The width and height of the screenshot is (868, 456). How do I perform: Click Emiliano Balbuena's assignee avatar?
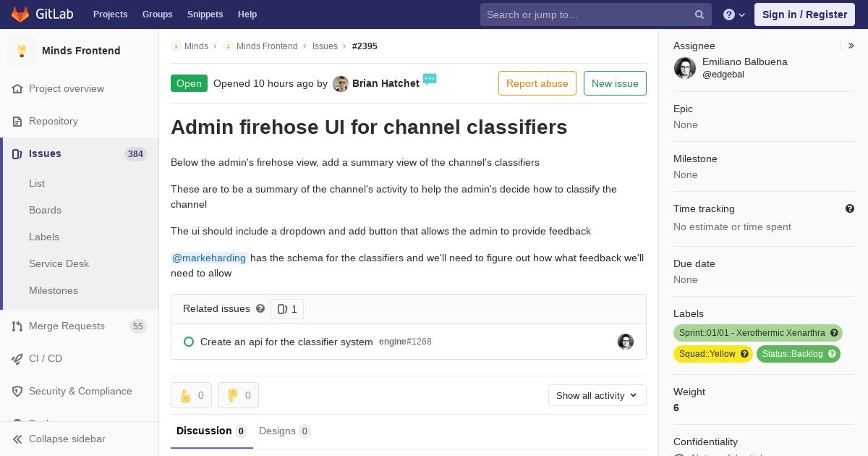(685, 68)
